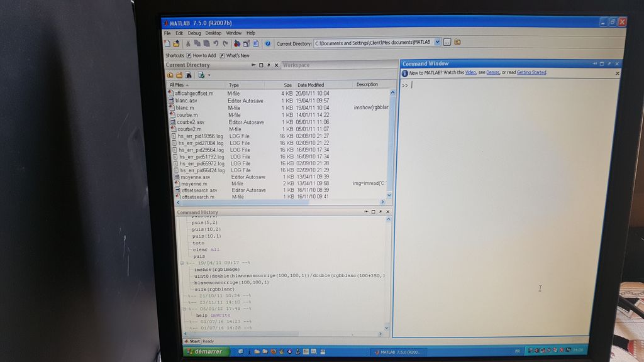
Task: Open MATLAB Help question-mark icon
Action: pyautogui.click(x=268, y=43)
